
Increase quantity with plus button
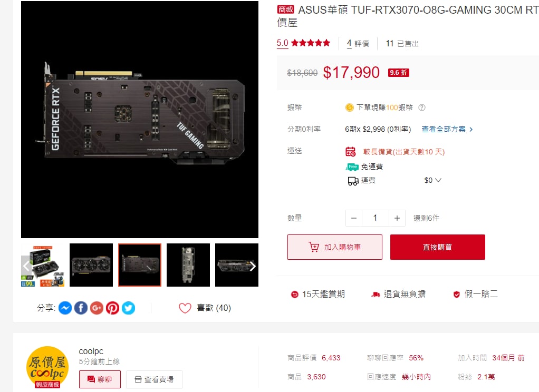[397, 218]
